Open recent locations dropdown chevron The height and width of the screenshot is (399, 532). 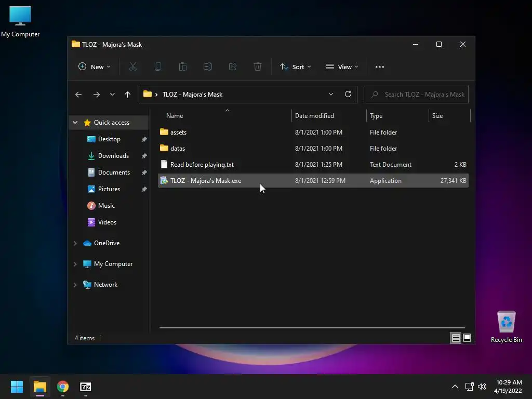[x=112, y=95]
